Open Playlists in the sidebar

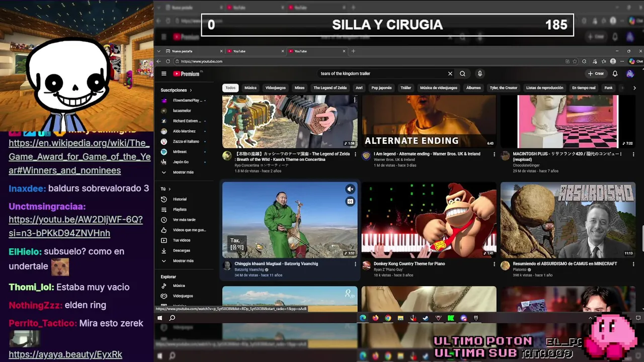point(180,209)
